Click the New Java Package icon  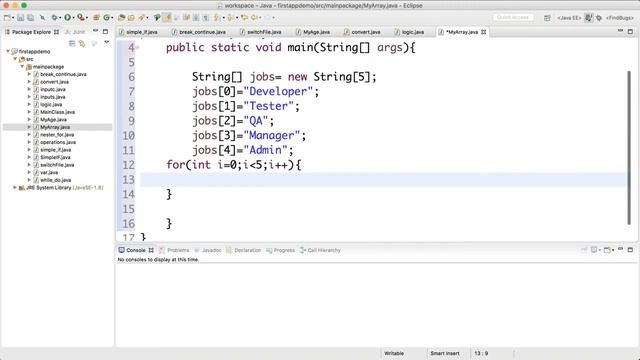(96, 18)
